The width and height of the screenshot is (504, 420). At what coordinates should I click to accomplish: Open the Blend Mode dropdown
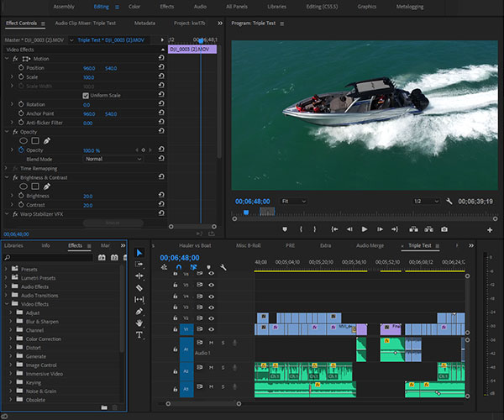tap(112, 159)
